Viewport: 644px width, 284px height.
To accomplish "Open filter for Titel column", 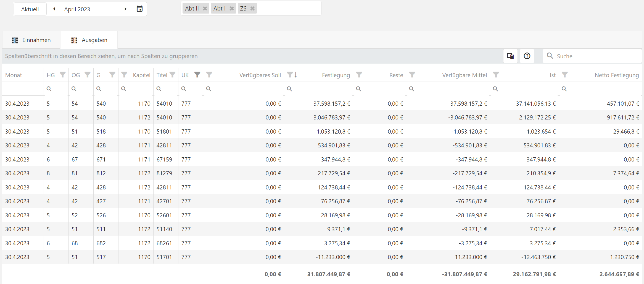I will [172, 75].
